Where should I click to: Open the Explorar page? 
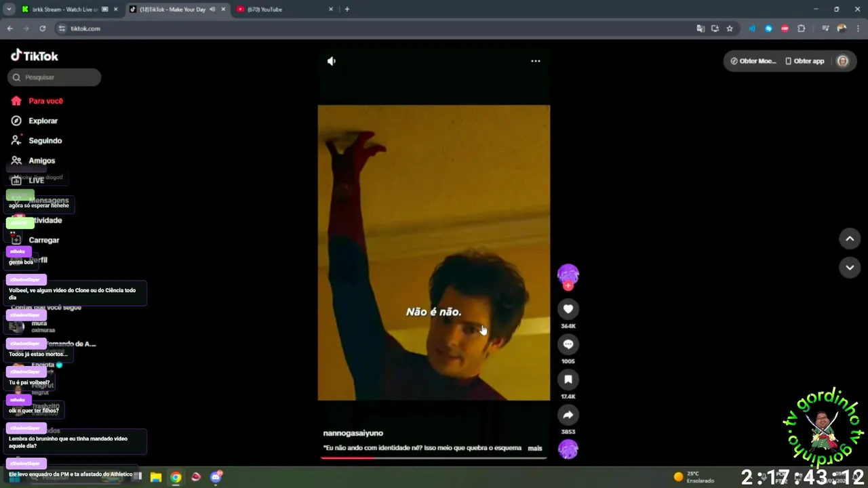[35, 121]
